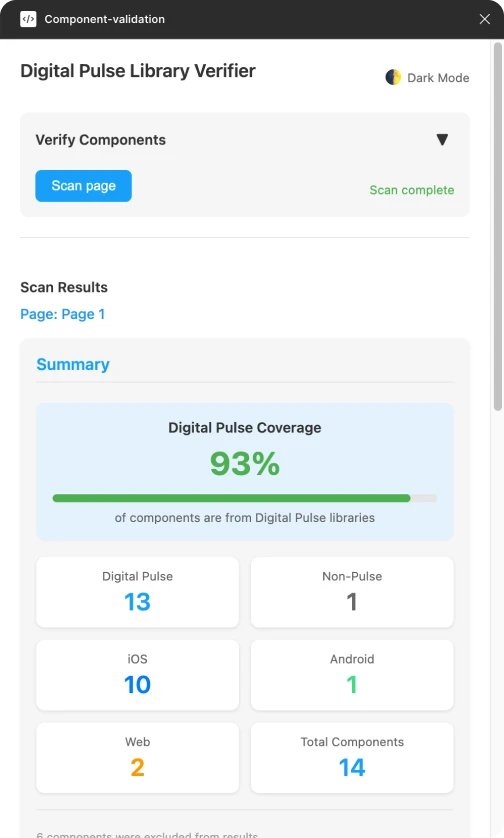Select the Android count card

click(x=352, y=675)
